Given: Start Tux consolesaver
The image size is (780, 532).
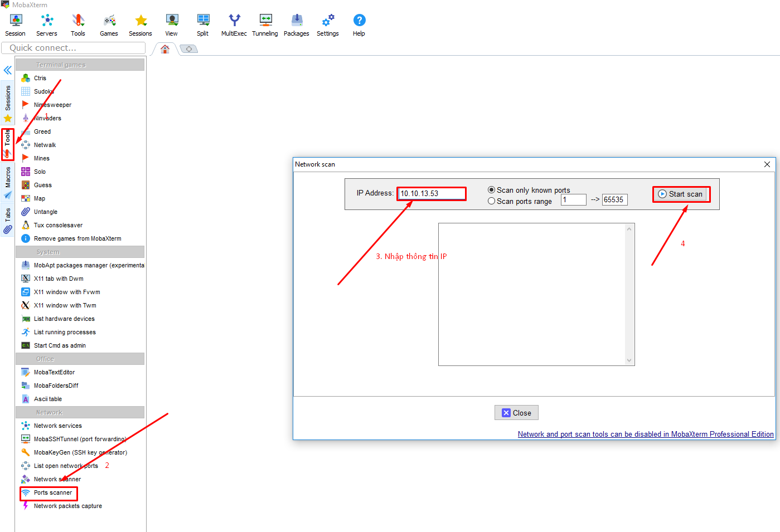Looking at the screenshot, I should tap(58, 225).
